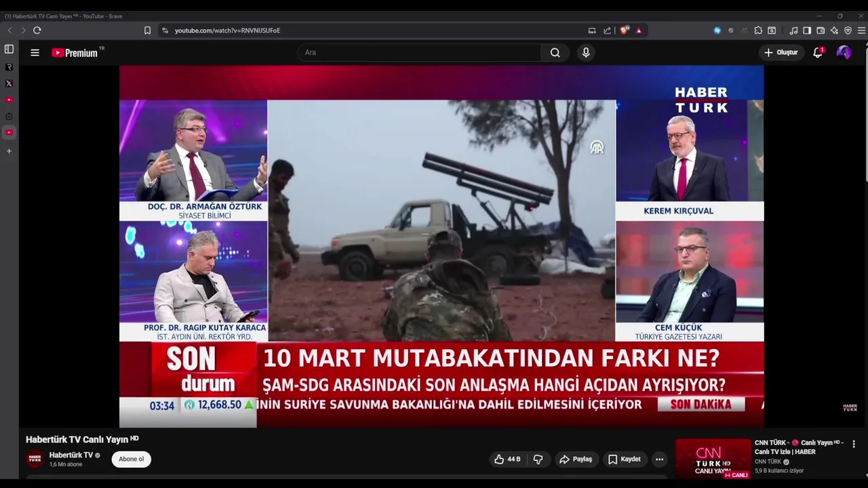
Task: Click the cast/install screen icon in address bar
Action: [592, 30]
